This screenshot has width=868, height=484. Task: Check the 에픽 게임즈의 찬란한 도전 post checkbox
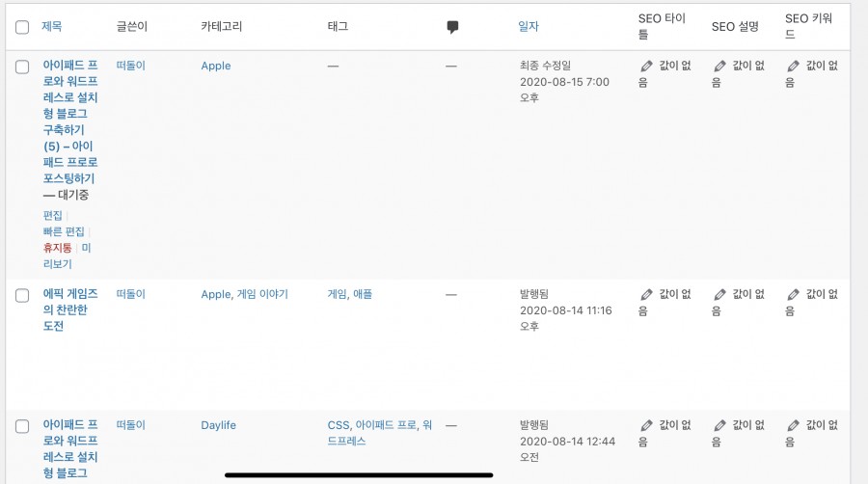click(22, 295)
